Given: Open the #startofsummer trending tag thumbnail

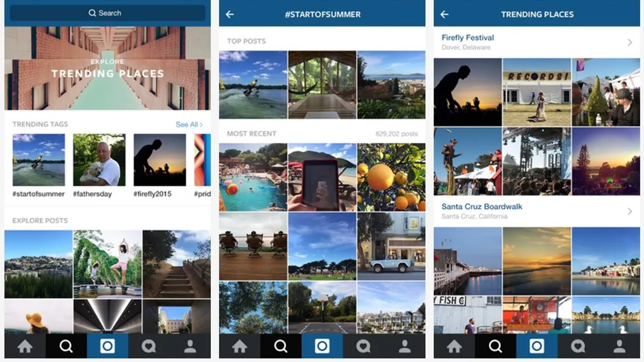Looking at the screenshot, I should pyautogui.click(x=39, y=160).
